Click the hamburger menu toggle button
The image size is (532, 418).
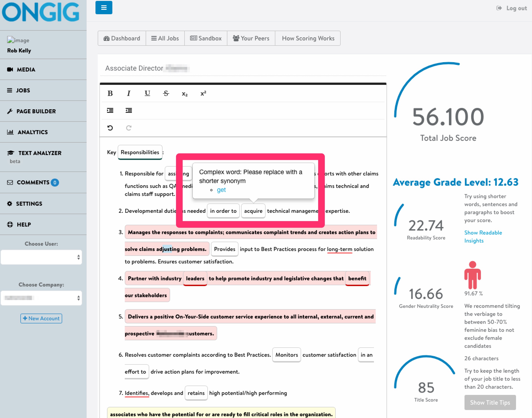[x=104, y=8]
